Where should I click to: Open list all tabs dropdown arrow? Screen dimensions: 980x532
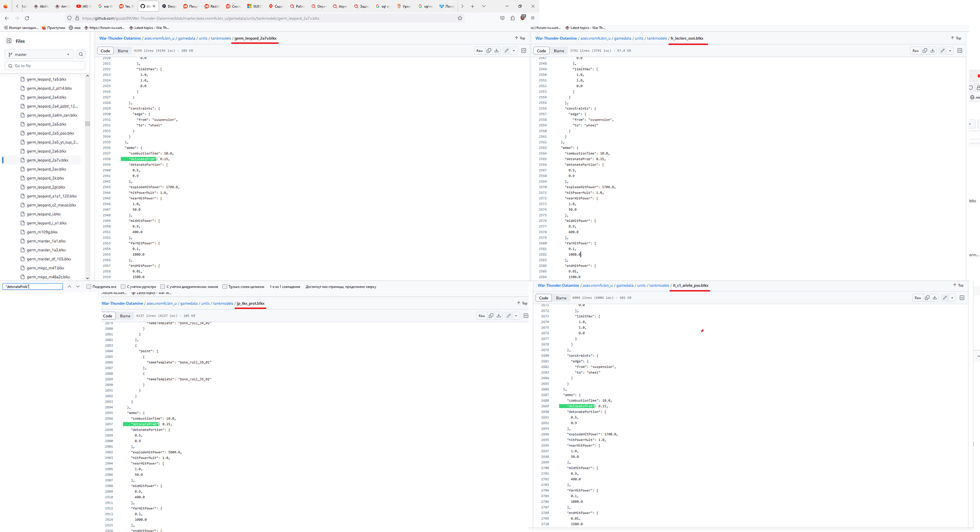coord(484,6)
